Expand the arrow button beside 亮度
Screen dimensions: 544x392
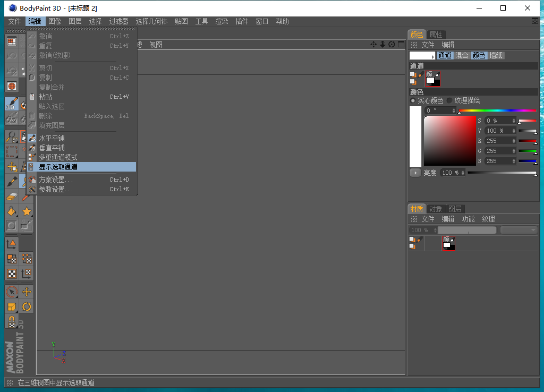click(415, 173)
